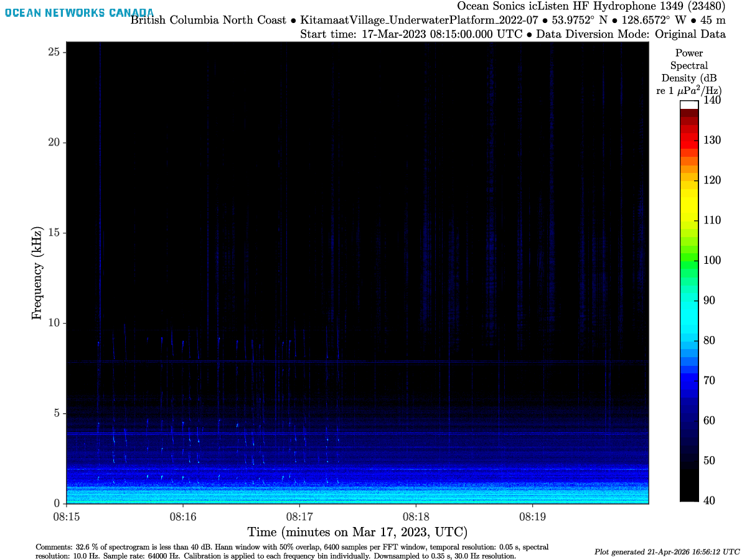Click the Ocean Networks Canada logo

79,12
